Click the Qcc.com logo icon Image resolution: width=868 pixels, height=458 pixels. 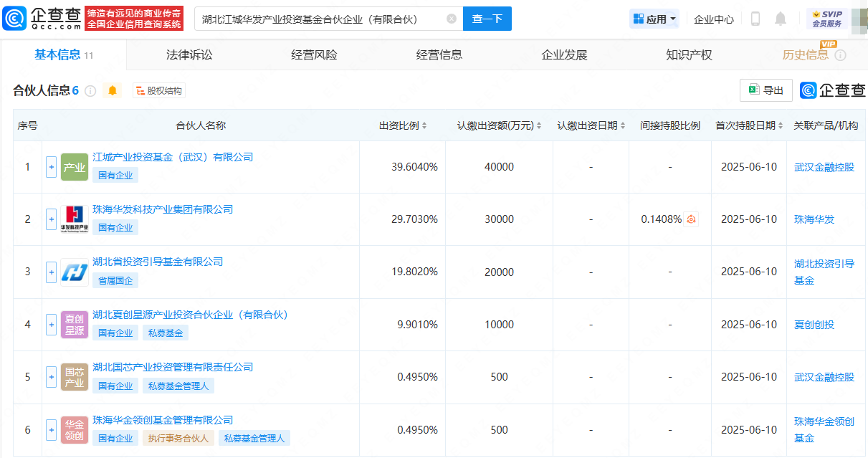coord(42,19)
